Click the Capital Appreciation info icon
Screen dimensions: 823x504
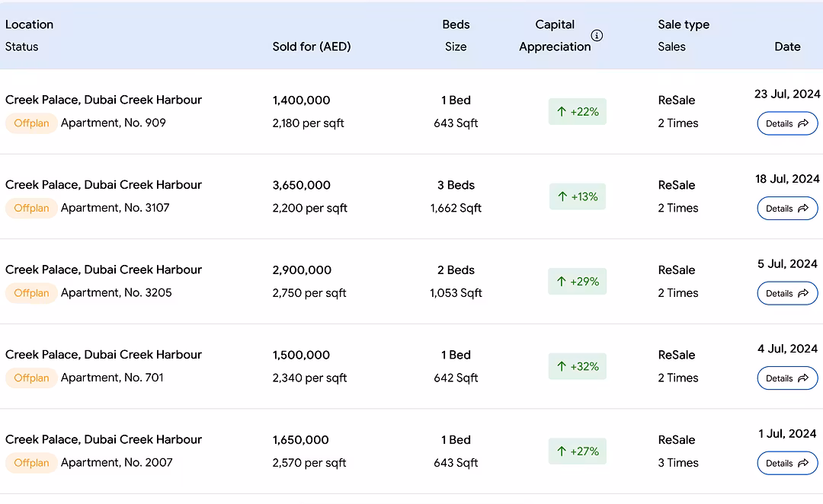pyautogui.click(x=597, y=36)
